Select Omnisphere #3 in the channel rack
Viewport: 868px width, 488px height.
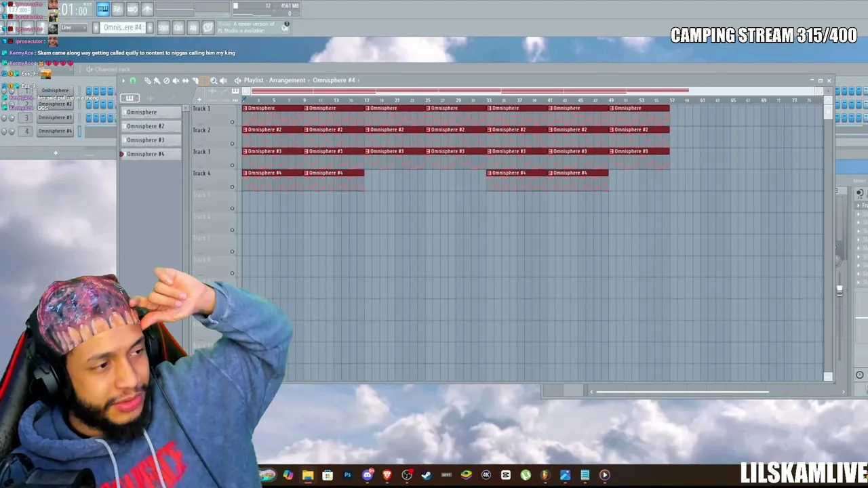pyautogui.click(x=55, y=118)
